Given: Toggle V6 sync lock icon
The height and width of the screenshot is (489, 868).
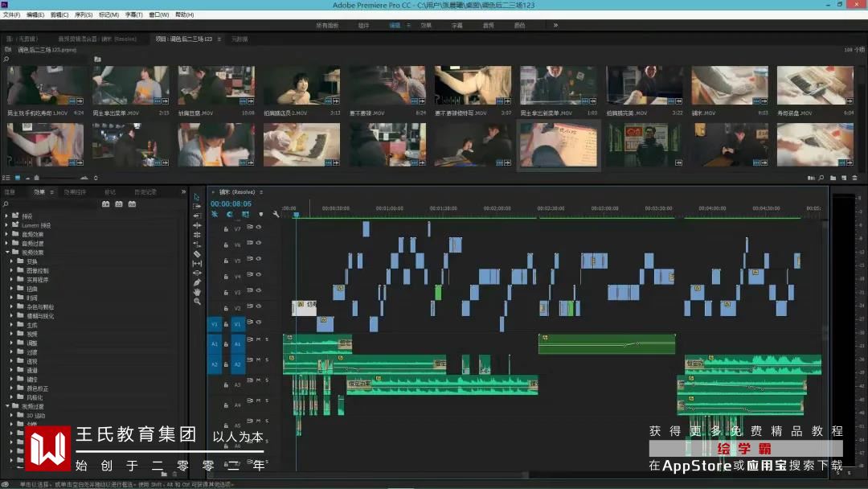Looking at the screenshot, I should (x=250, y=243).
